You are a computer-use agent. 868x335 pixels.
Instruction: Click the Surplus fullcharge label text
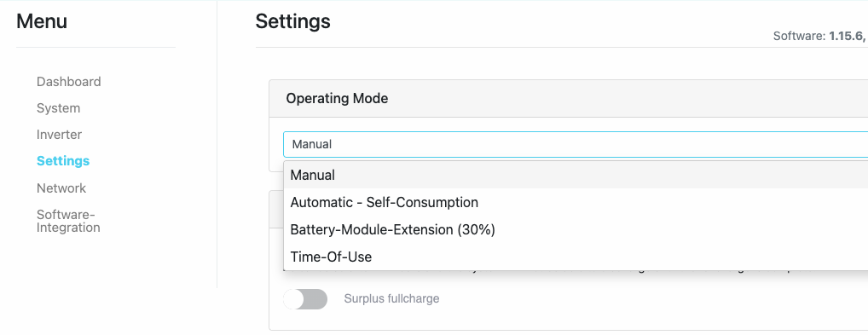391,299
